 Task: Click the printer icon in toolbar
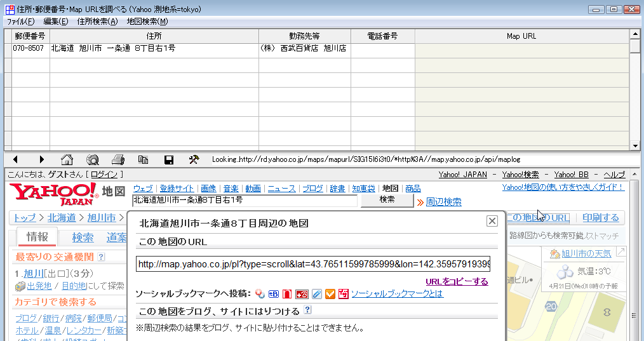click(118, 159)
